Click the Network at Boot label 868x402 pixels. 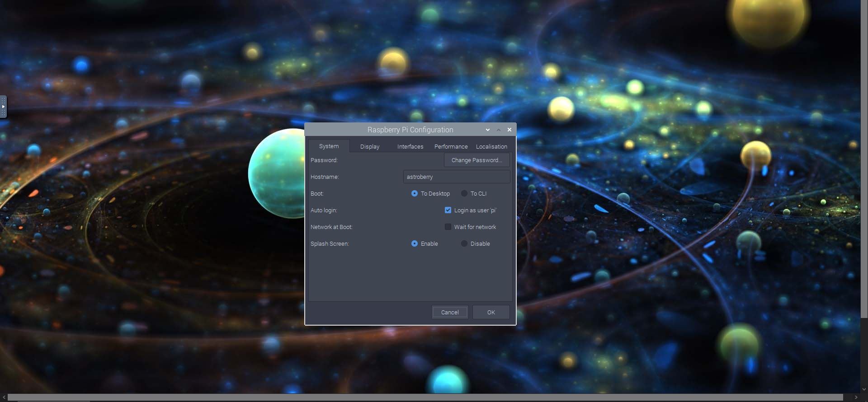331,227
